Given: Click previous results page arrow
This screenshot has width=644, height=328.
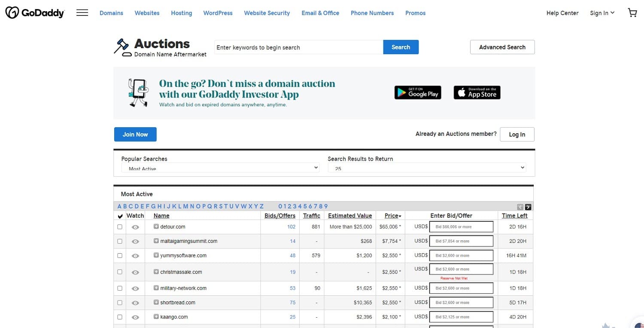Looking at the screenshot, I should click(x=520, y=207).
